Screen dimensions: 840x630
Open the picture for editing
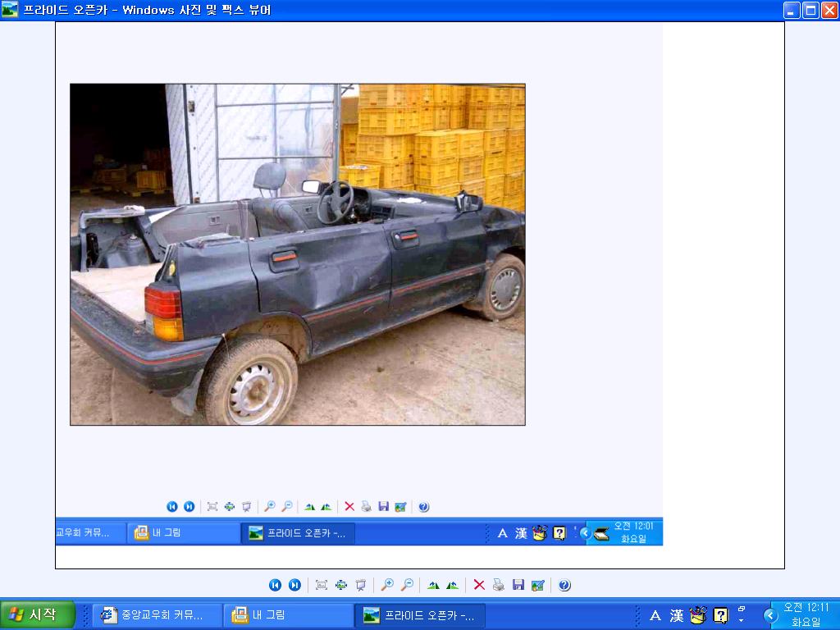click(x=537, y=585)
